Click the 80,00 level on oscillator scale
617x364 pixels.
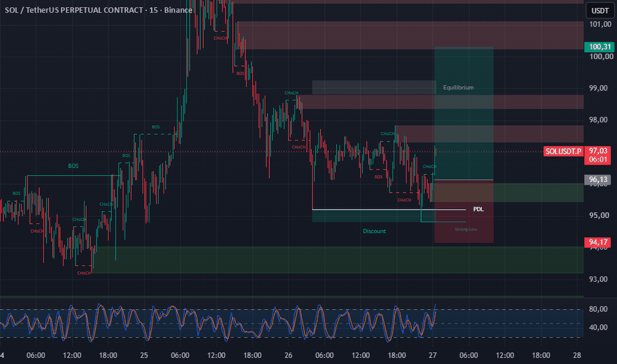pyautogui.click(x=598, y=309)
